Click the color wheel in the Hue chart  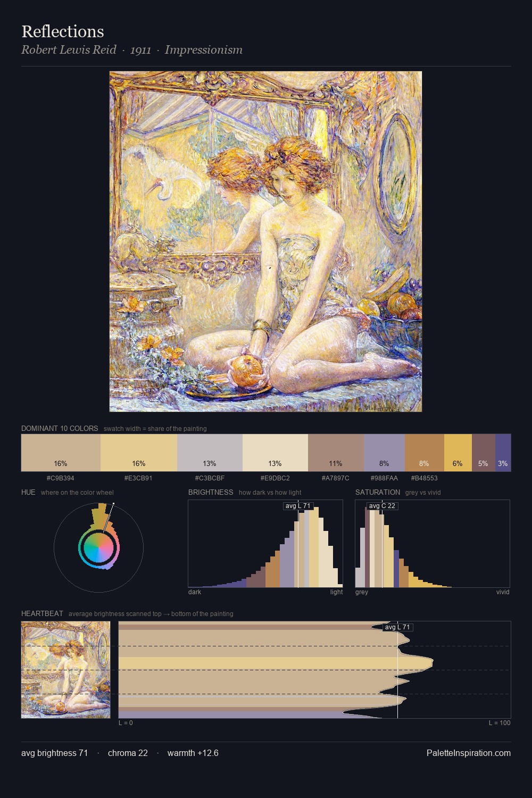pyautogui.click(x=98, y=547)
